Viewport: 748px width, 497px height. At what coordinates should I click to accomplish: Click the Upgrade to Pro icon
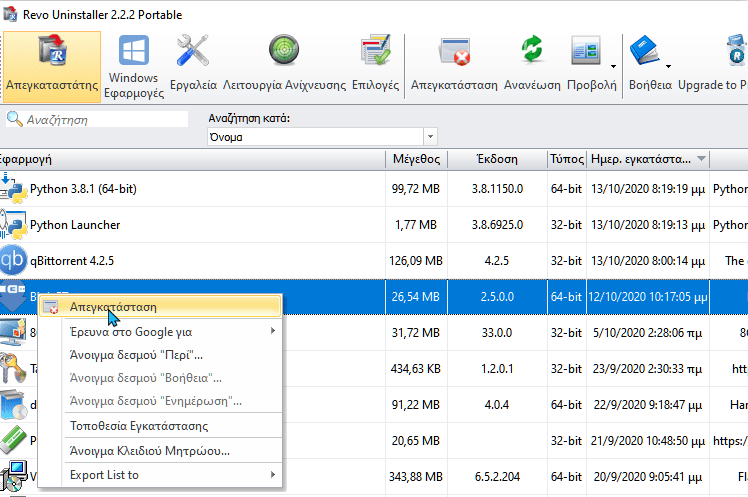coord(737,50)
